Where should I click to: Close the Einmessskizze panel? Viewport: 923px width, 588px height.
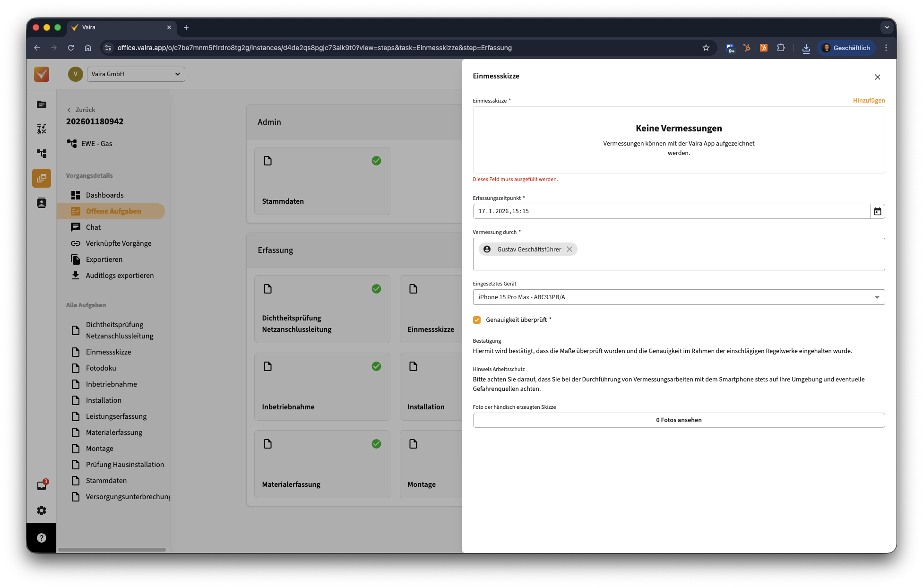[877, 77]
